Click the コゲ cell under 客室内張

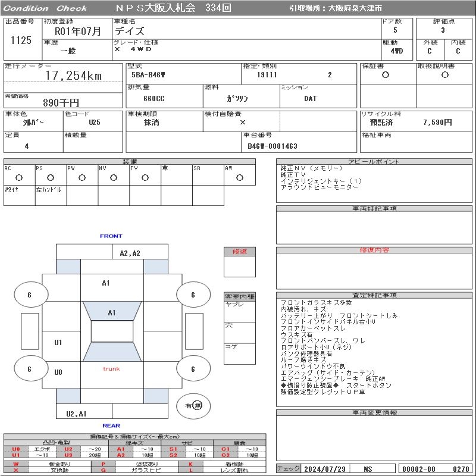pos(240,353)
